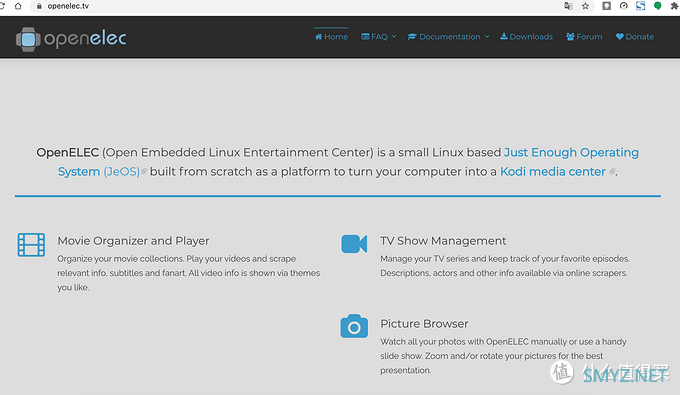Expand the FAQ dropdown chevron

[394, 37]
